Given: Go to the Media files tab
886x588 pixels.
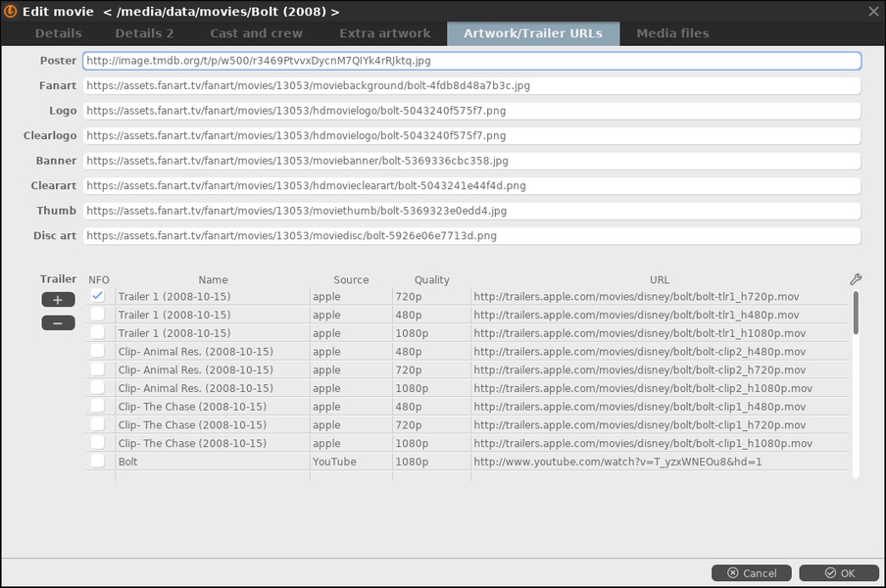Looking at the screenshot, I should [672, 33].
